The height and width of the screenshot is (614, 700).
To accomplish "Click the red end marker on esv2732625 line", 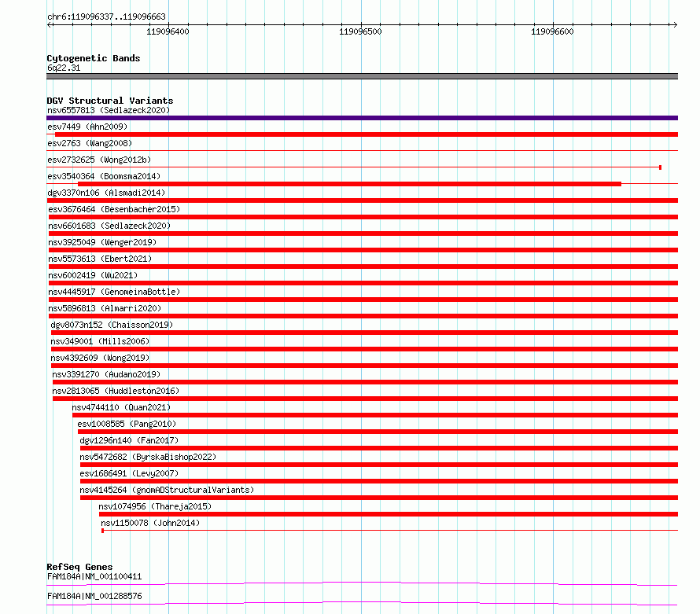I will (x=660, y=167).
